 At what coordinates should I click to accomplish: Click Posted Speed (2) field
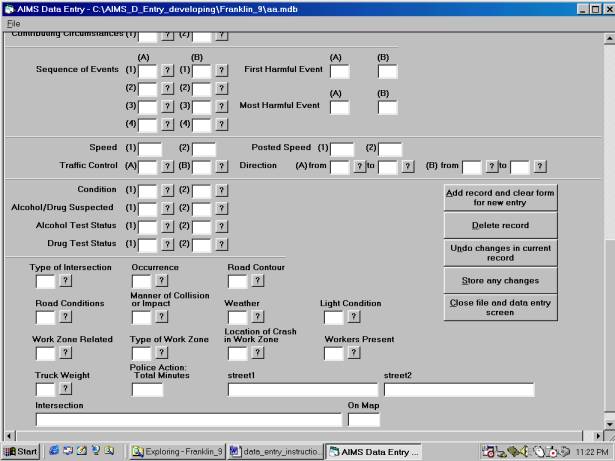click(x=390, y=149)
